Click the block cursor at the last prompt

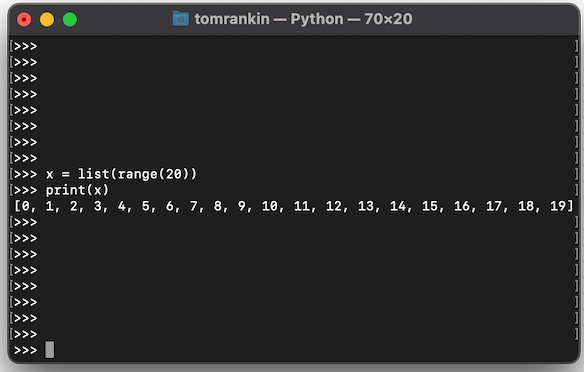(50, 350)
